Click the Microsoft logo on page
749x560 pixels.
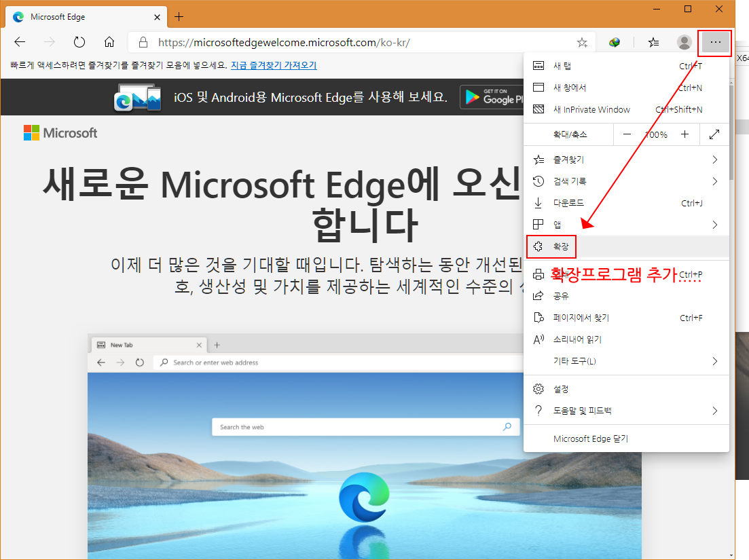tap(60, 133)
